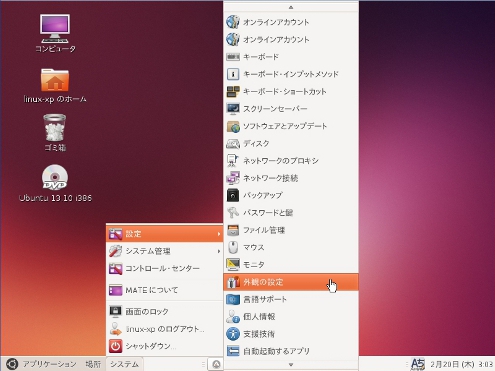The height and width of the screenshot is (371, 495).
Task: Select MATE について menu entry
Action: pyautogui.click(x=164, y=290)
